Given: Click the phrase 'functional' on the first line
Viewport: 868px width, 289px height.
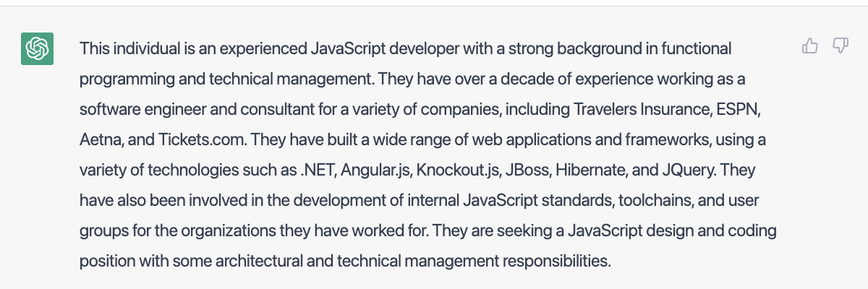Looking at the screenshot, I should [696, 49].
